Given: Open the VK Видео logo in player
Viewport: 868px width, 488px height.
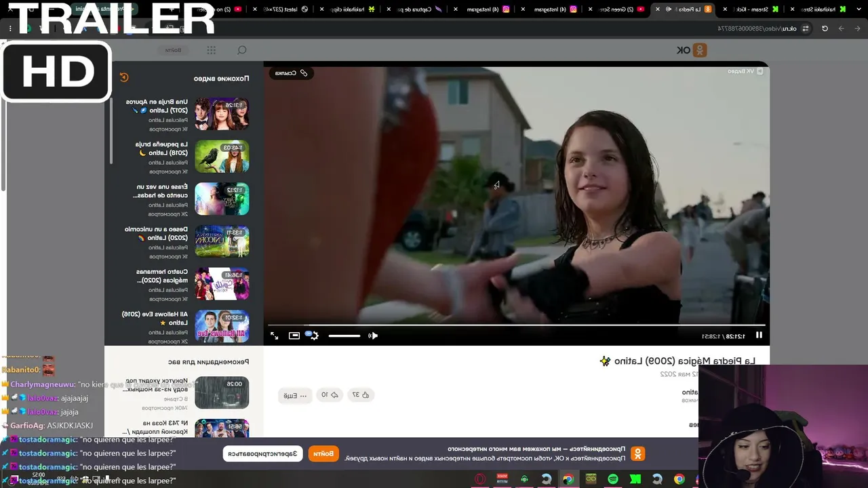Looking at the screenshot, I should click(x=745, y=71).
